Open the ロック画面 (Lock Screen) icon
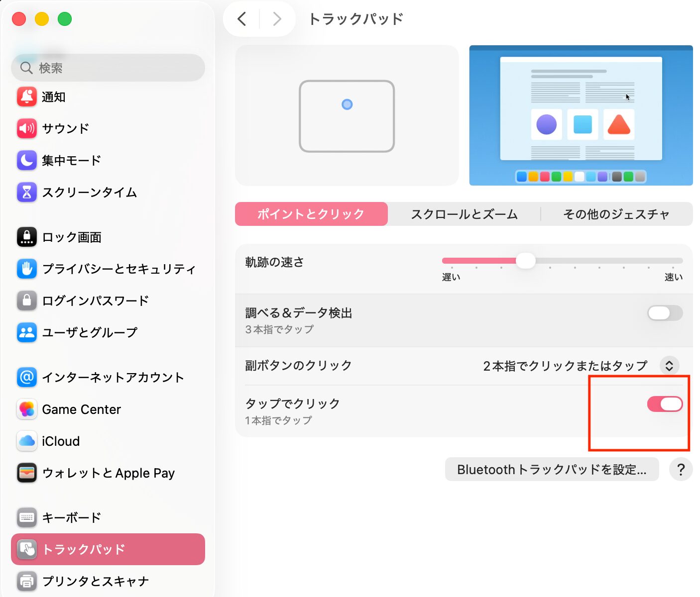Viewport: 700px width, 597px height. [x=27, y=237]
